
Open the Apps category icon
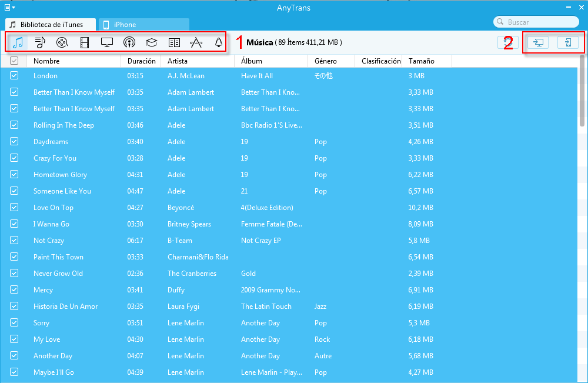pos(196,42)
